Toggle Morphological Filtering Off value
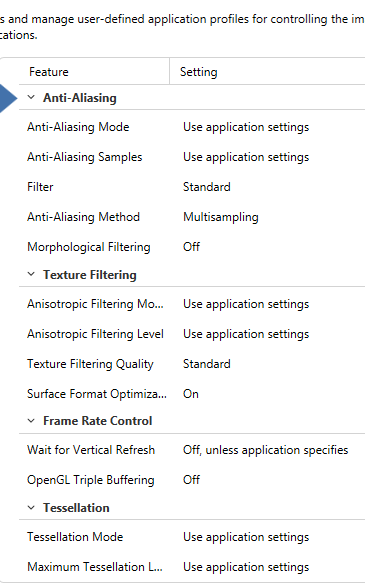365x583 pixels. point(191,247)
